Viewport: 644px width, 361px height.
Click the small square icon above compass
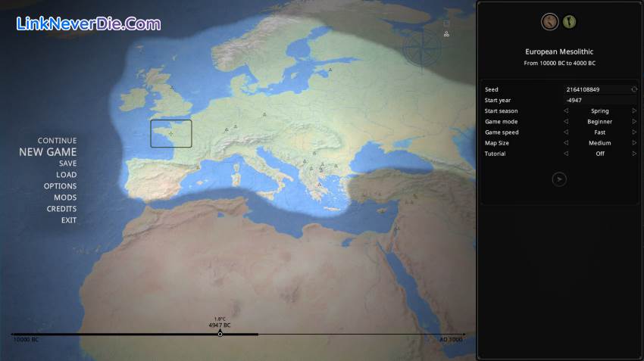[446, 23]
